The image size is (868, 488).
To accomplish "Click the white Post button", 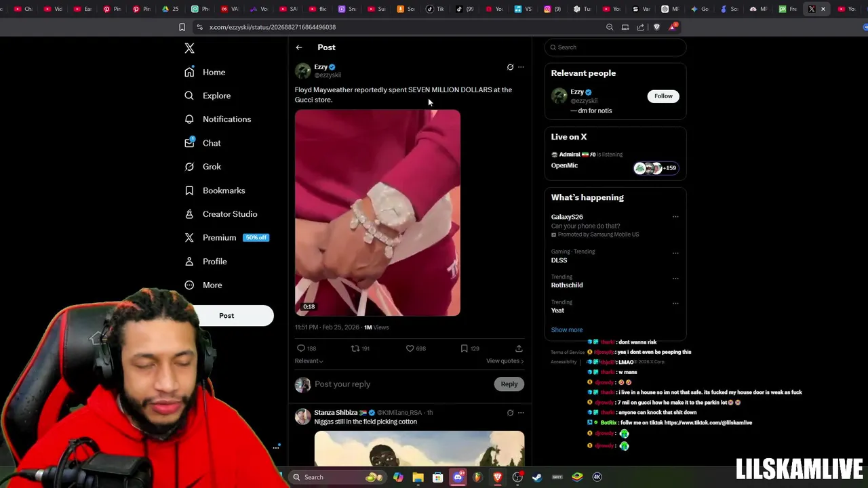I will 226,316.
